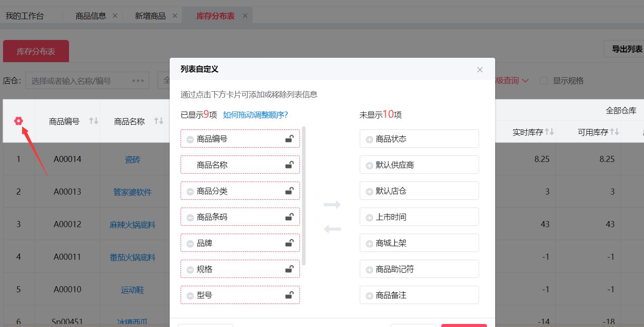
Task: Click cell A00012 in the table
Action: point(67,224)
